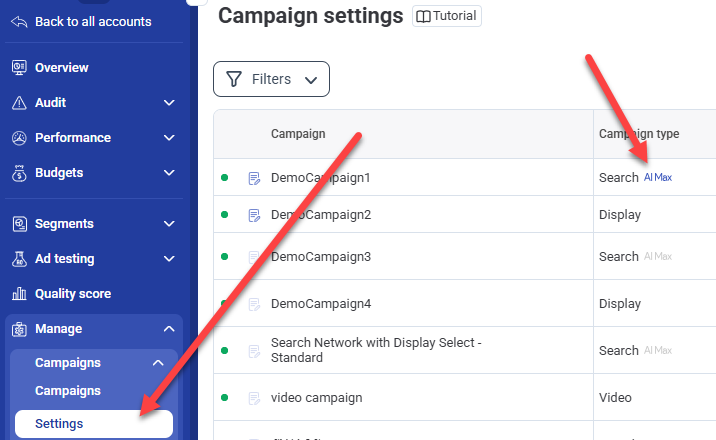Sort by the Campaign type column header
Image resolution: width=716 pixels, height=440 pixels.
point(638,134)
